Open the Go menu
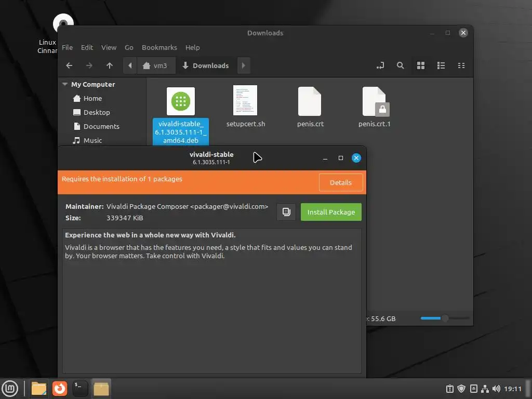The image size is (532, 399). tap(129, 47)
